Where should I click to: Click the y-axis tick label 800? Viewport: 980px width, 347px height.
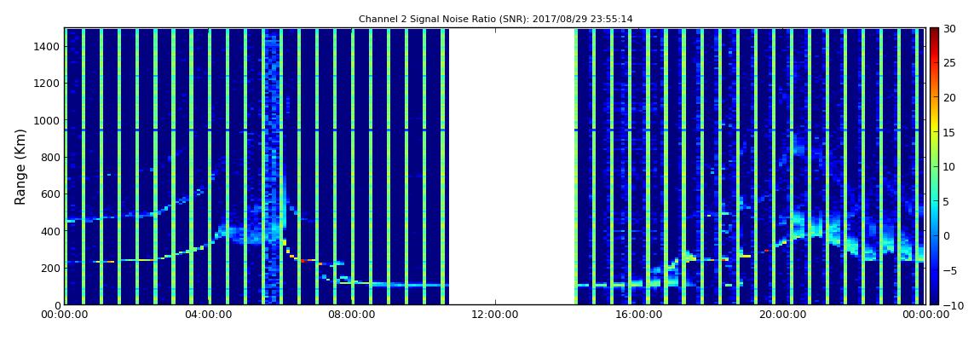pyautogui.click(x=50, y=157)
